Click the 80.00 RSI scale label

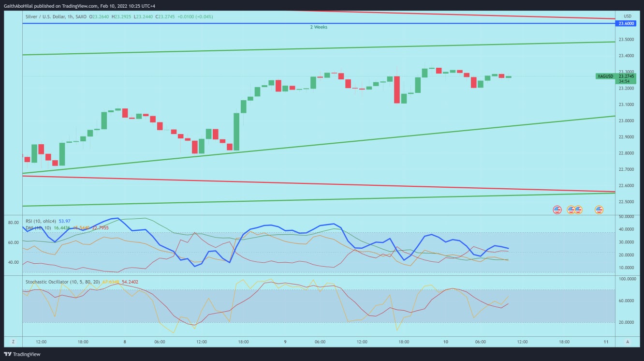point(14,223)
